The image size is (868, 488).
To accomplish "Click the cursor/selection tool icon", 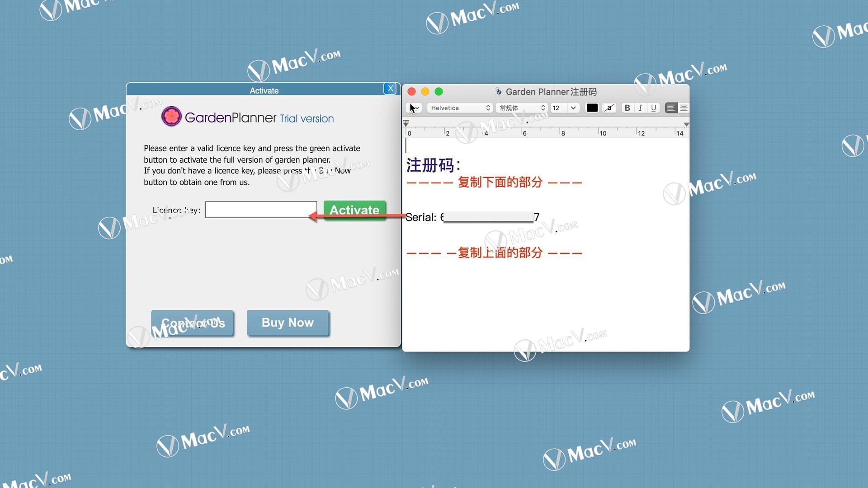I will coord(413,107).
